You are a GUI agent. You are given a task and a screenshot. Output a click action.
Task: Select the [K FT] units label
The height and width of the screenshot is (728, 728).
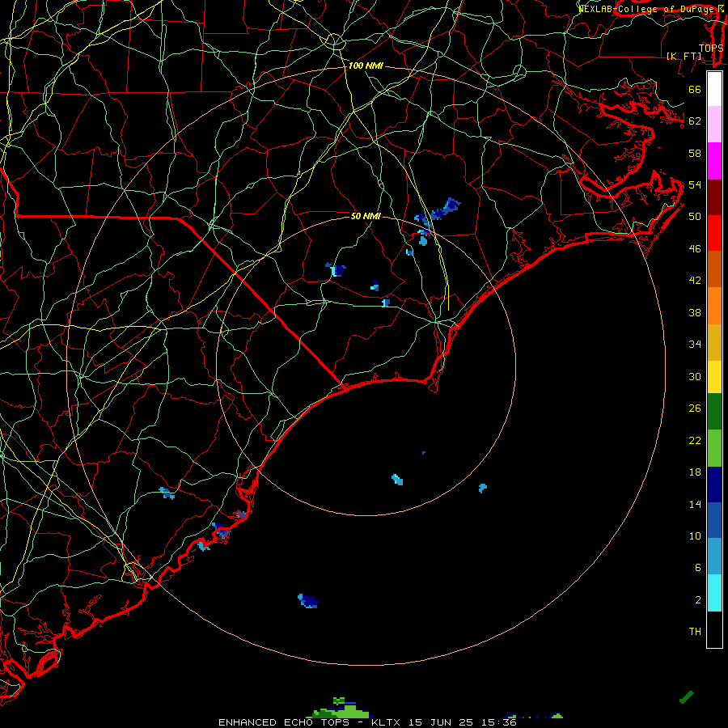[684, 56]
